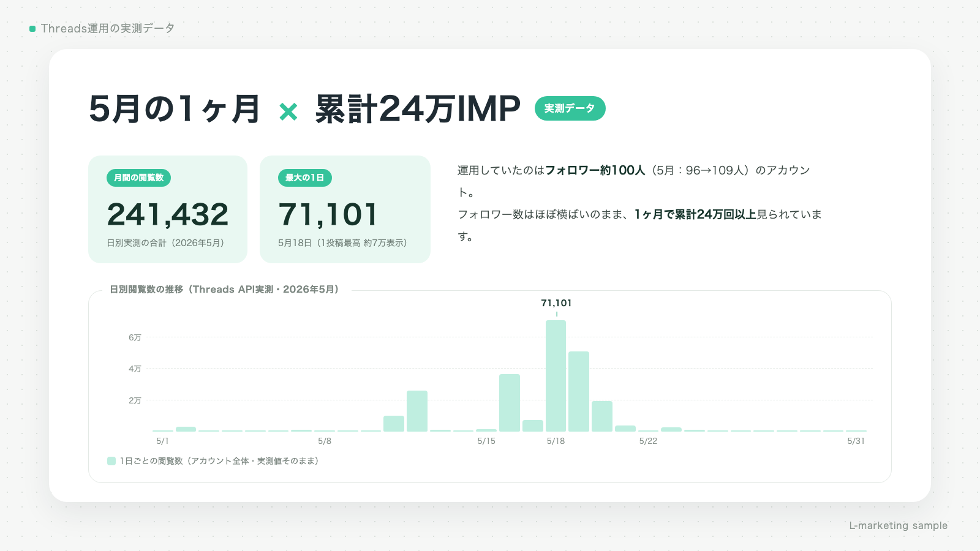Screen dimensions: 980x551
Task: Click the 71,101 value in 最大の1日 card
Action: [328, 214]
